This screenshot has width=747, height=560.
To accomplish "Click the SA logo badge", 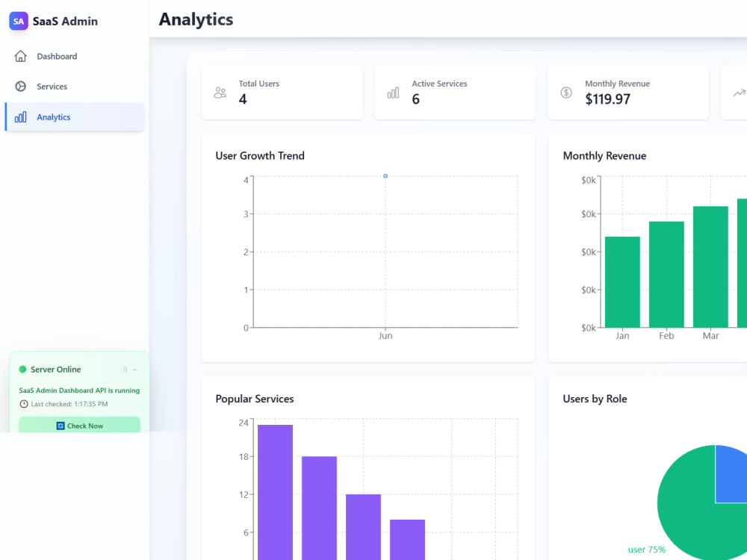I will 19,21.
